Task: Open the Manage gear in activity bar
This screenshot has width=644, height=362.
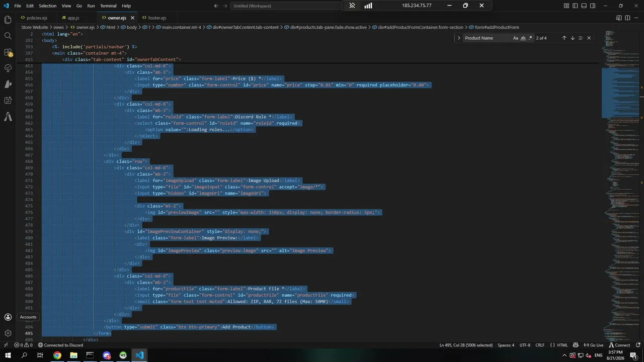Action: tap(8, 333)
